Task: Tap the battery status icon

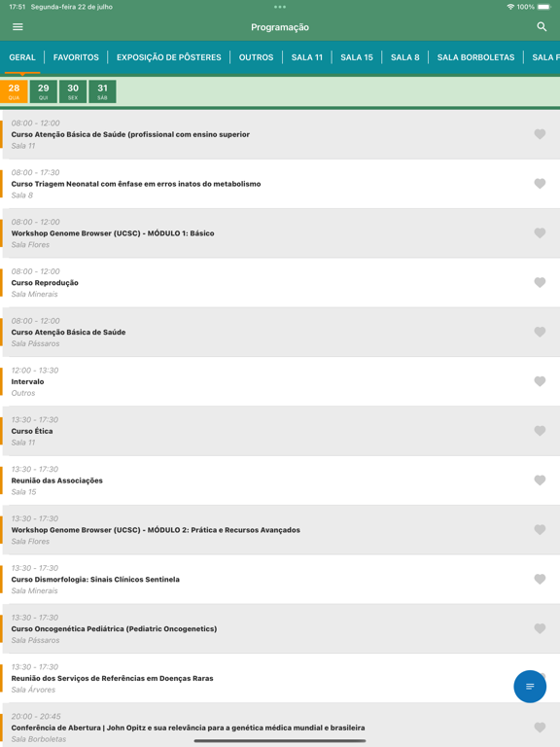Action: pyautogui.click(x=544, y=7)
